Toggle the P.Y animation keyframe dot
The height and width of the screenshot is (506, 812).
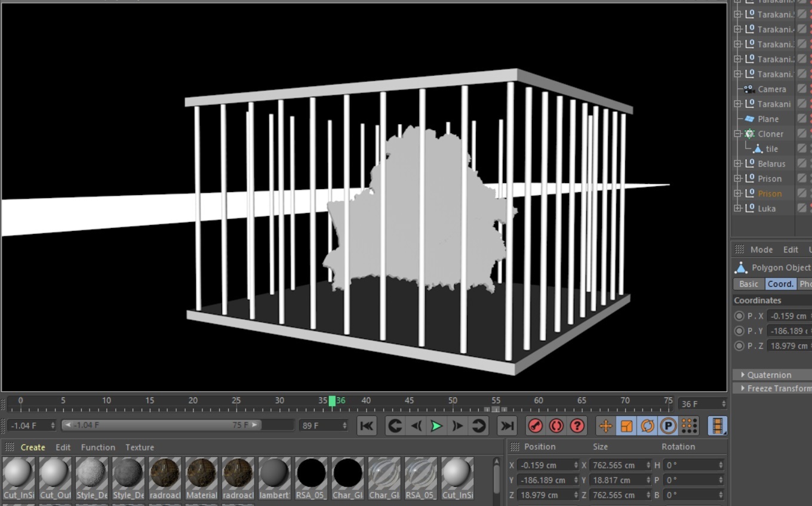[739, 331]
